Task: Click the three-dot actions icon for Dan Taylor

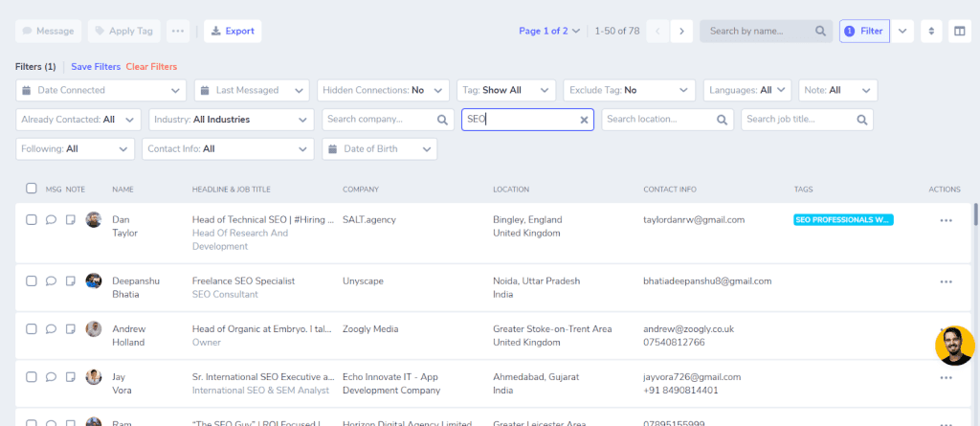Action: [946, 220]
